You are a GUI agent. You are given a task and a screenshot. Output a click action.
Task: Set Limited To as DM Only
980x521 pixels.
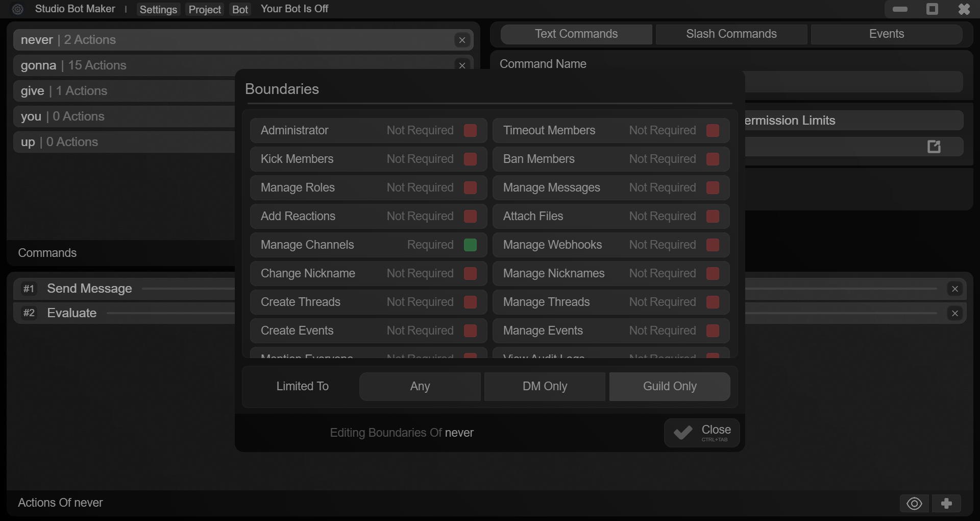[544, 386]
